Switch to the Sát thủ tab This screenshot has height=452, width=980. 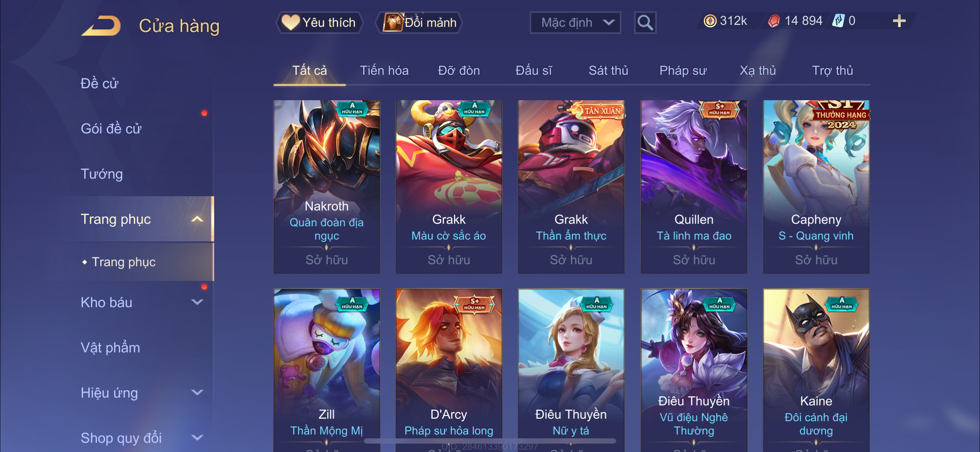pyautogui.click(x=608, y=70)
